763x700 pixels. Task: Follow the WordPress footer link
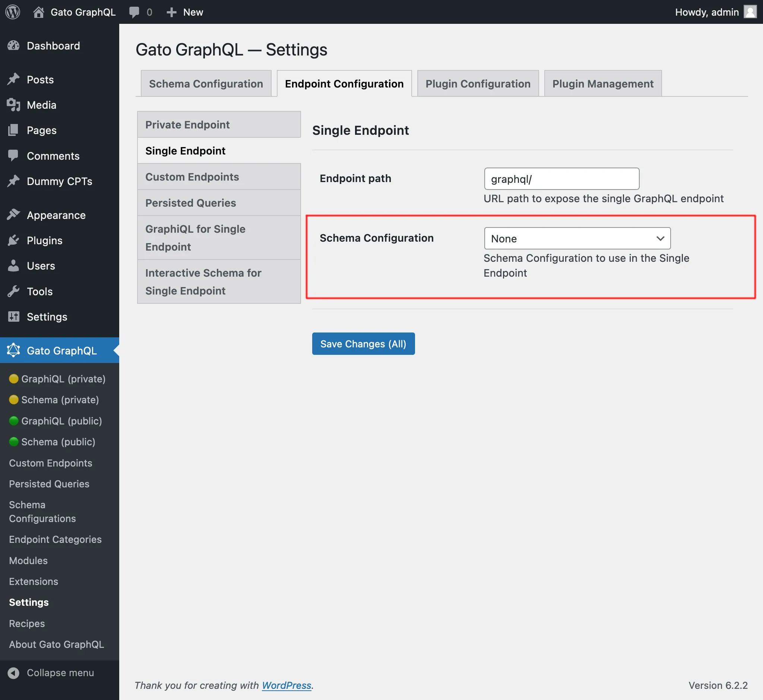[x=286, y=685]
